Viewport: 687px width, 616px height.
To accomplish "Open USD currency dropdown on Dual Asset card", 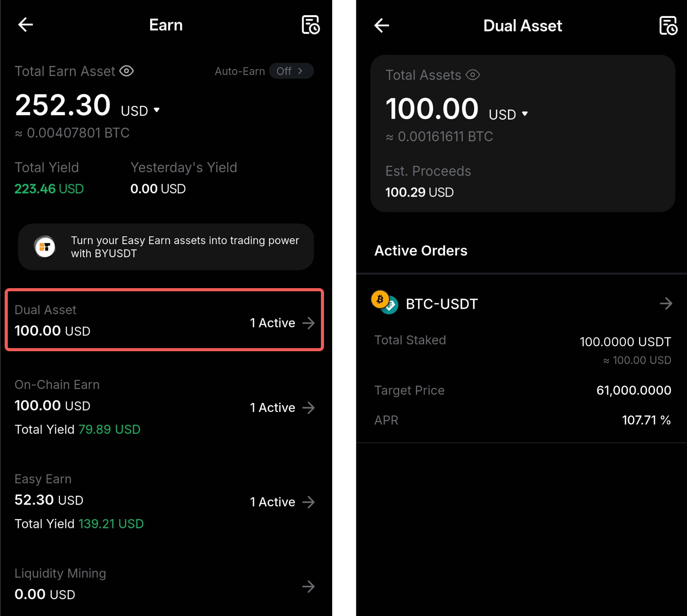I will point(508,114).
